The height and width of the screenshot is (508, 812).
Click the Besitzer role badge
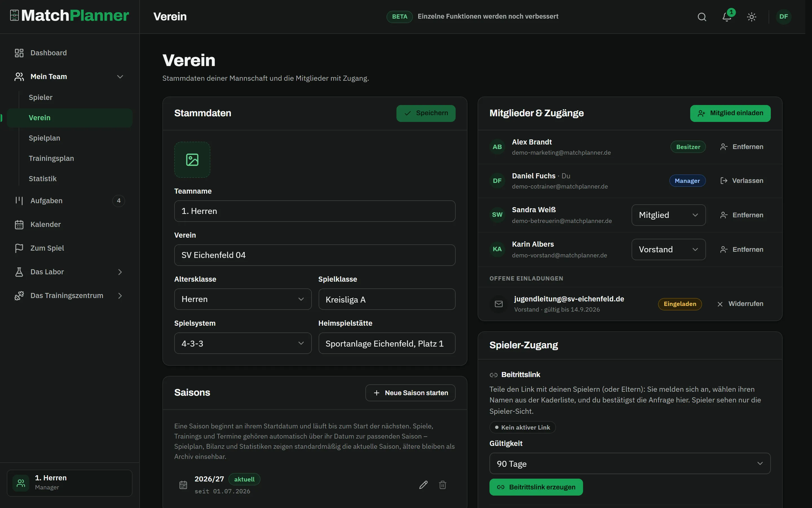688,147
